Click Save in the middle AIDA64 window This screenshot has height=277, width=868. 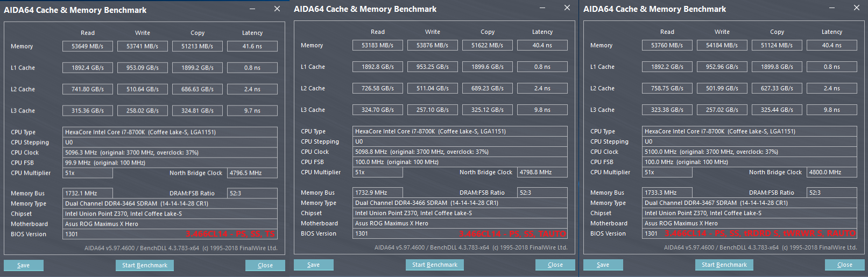314,265
